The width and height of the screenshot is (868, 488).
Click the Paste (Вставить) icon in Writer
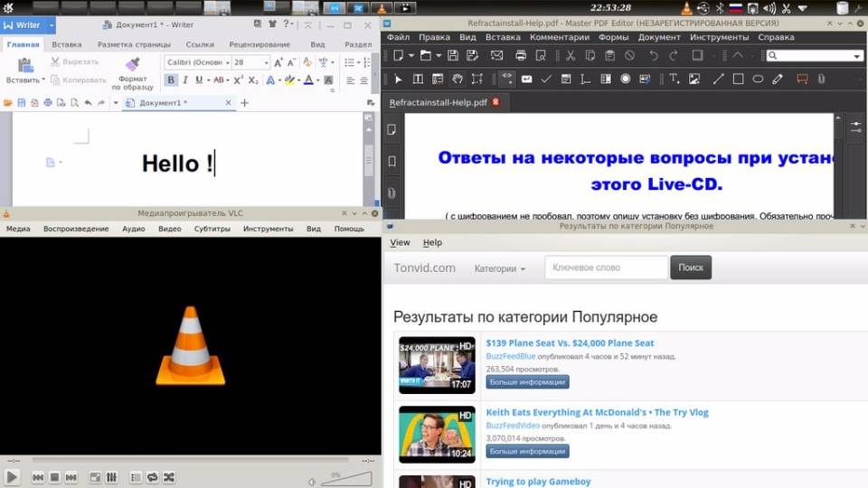(25, 66)
